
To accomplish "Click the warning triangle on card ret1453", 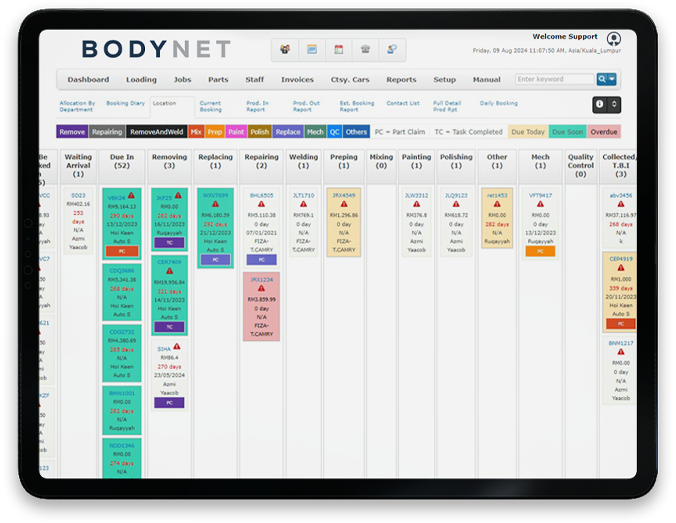I will click(x=497, y=204).
